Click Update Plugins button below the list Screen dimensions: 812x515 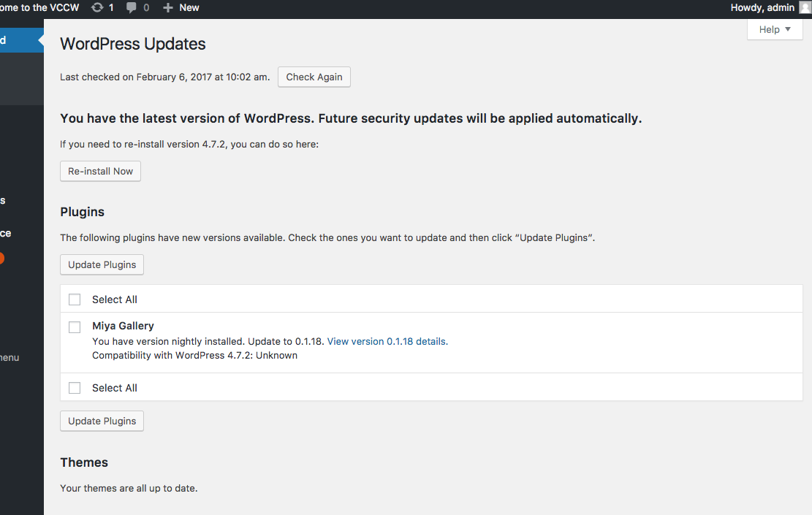[102, 421]
